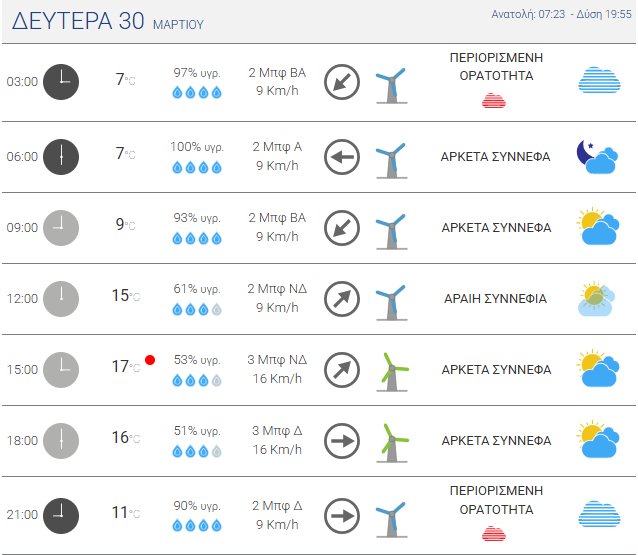Click the southwest wind arrow at 15:00
The image size is (638, 555).
pyautogui.click(x=342, y=370)
